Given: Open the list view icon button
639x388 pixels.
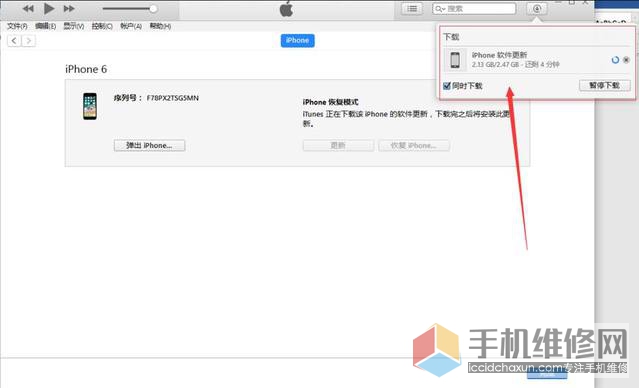Looking at the screenshot, I should (412, 9).
